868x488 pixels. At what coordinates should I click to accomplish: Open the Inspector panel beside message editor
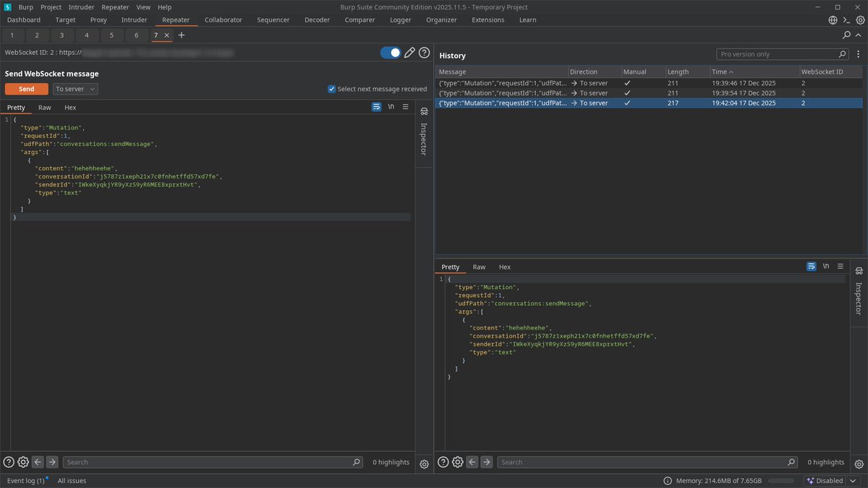click(424, 132)
